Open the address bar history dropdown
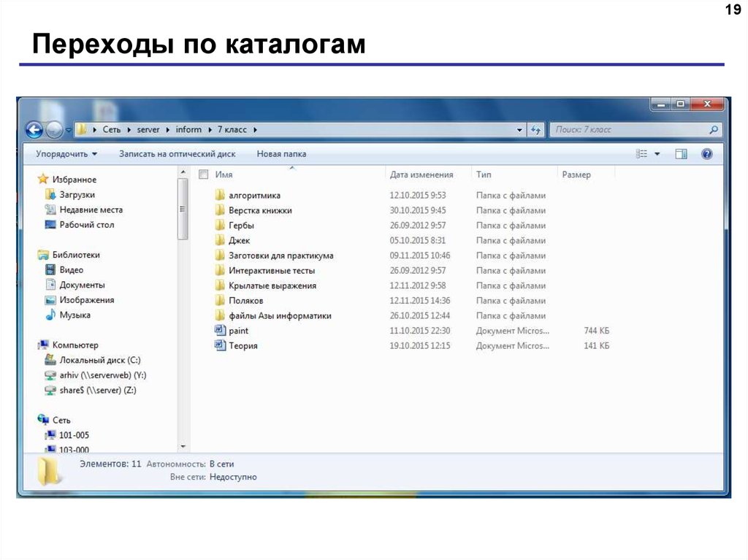This screenshot has width=748, height=560. coord(518,129)
